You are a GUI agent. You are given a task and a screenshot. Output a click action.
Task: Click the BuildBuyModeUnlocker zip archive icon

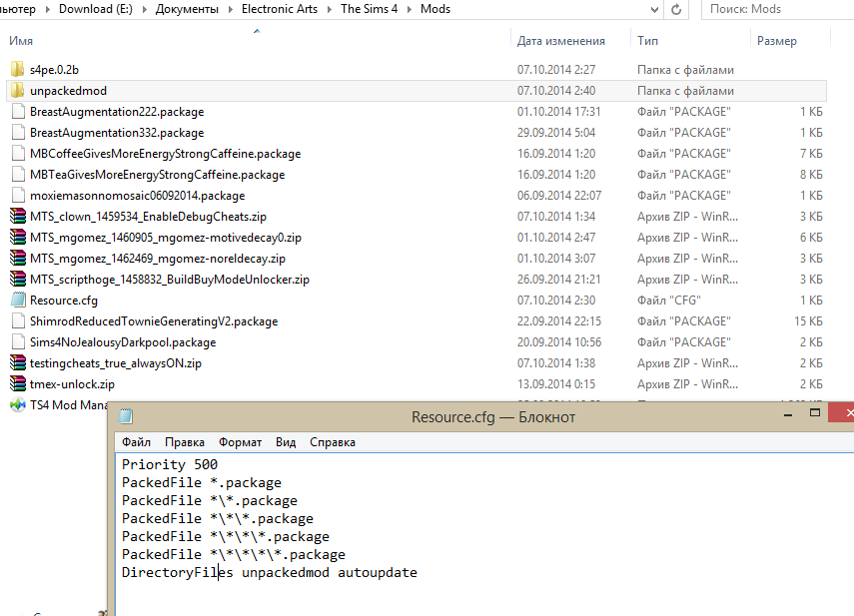[18, 280]
